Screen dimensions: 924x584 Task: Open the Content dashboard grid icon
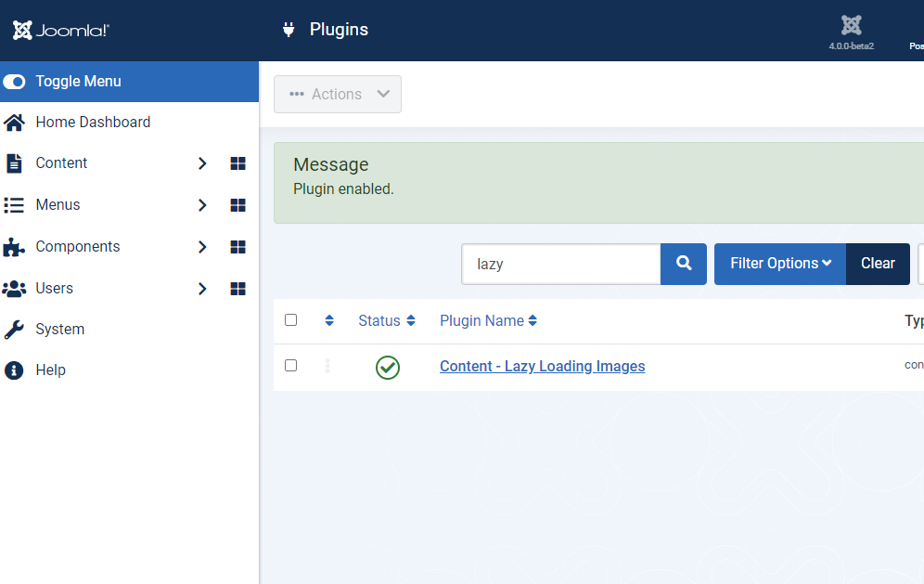pyautogui.click(x=238, y=163)
